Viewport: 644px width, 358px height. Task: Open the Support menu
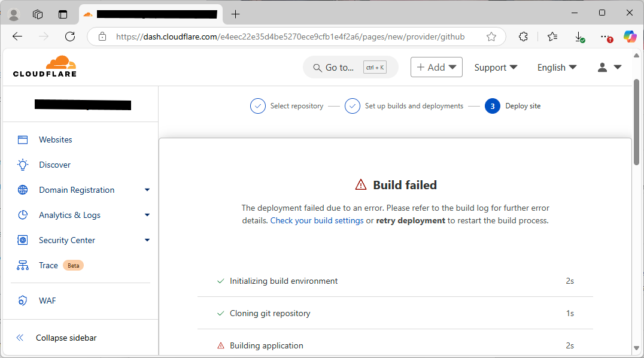click(496, 67)
